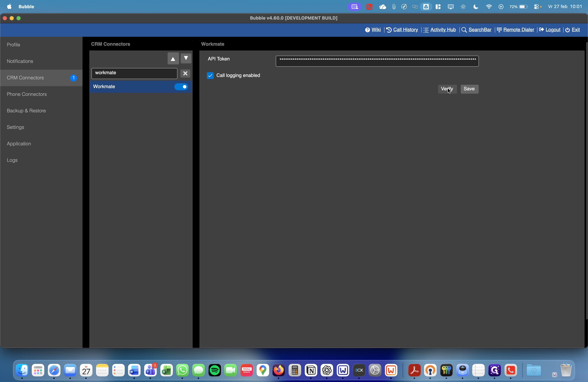
Task: Toggle the Workmate connector switch
Action: [x=181, y=87]
